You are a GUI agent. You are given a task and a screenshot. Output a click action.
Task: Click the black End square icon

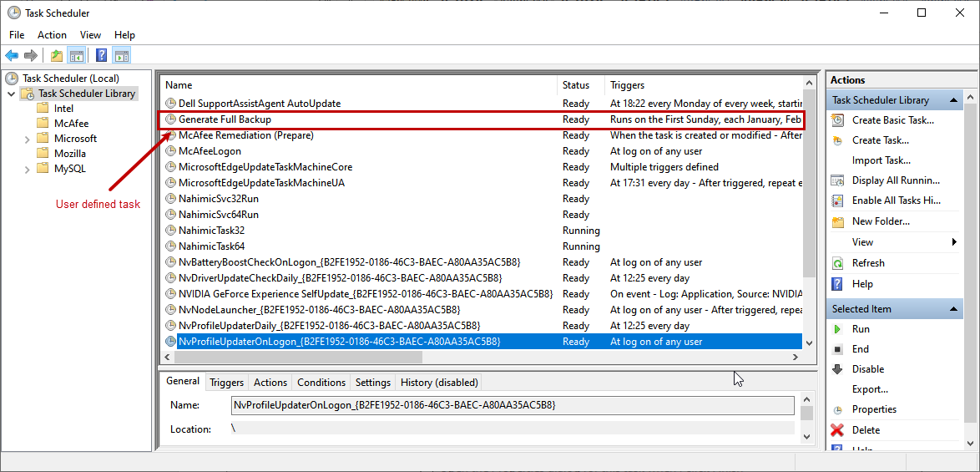coord(837,349)
